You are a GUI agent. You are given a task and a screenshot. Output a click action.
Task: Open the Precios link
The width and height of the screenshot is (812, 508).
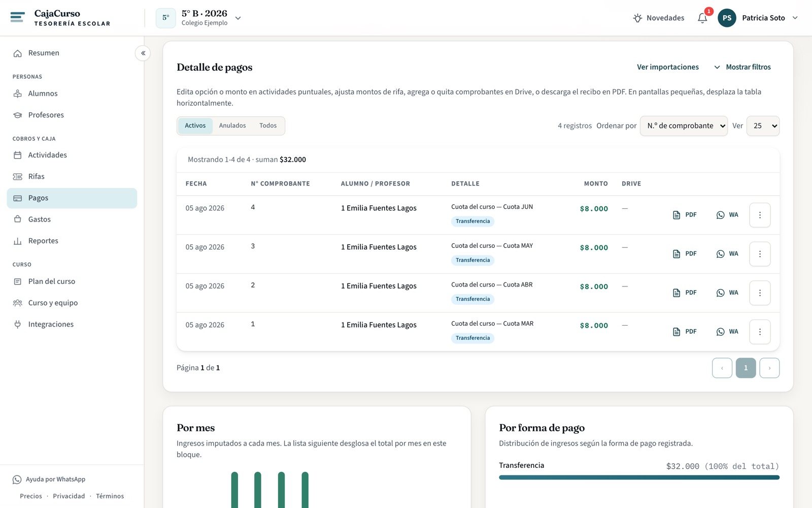coord(31,496)
